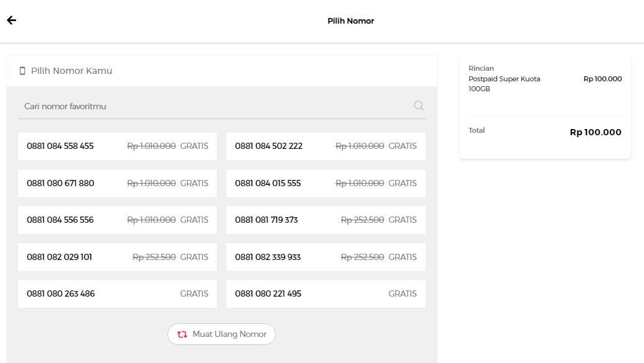Type in Cari nomor favoritmu search field

coord(211,106)
